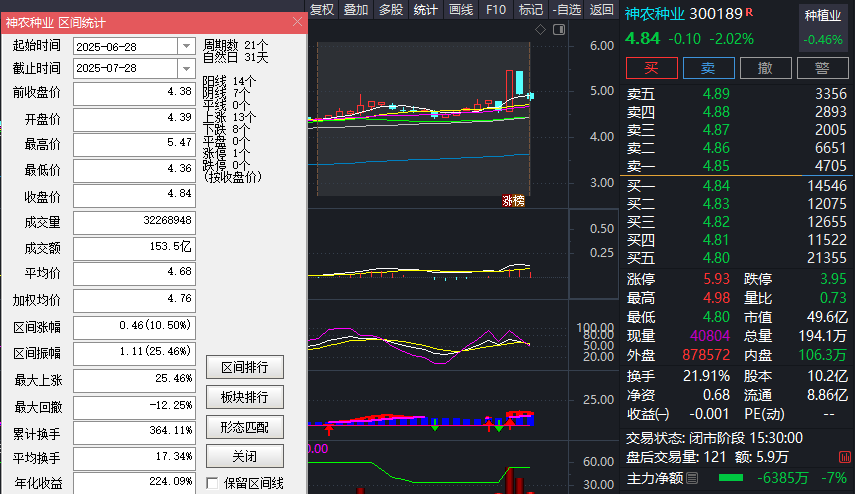Click the 撤 cancel order button
Image resolution: width=855 pixels, height=494 pixels.
(765, 68)
